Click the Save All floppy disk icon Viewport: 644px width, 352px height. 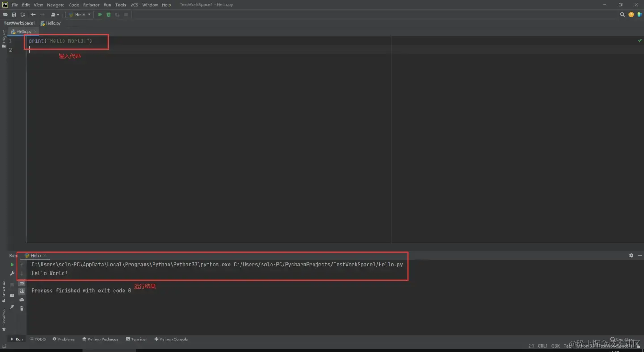pyautogui.click(x=14, y=14)
